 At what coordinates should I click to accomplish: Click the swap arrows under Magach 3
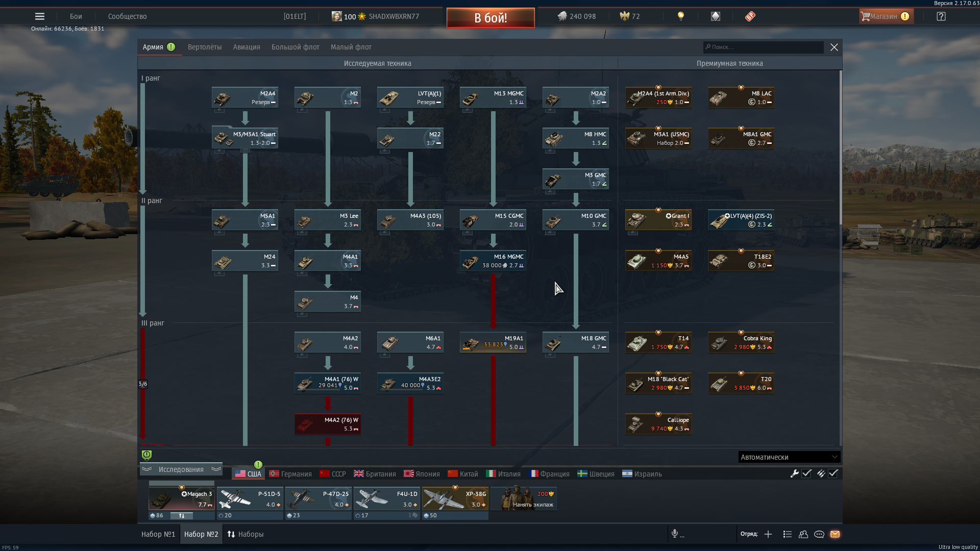pos(182,516)
